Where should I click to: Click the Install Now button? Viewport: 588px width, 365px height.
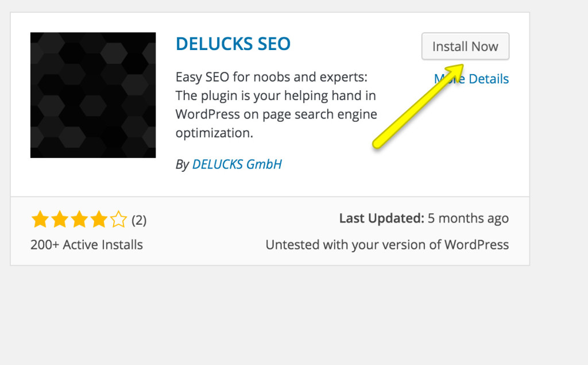[x=465, y=46]
